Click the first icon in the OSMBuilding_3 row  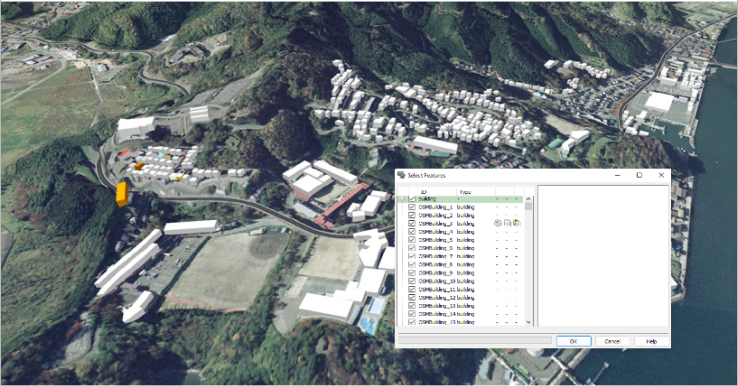497,223
